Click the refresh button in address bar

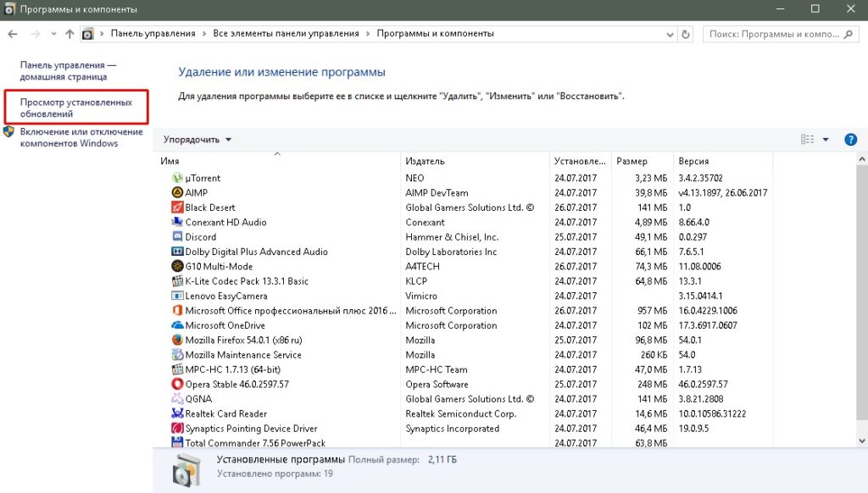(686, 34)
